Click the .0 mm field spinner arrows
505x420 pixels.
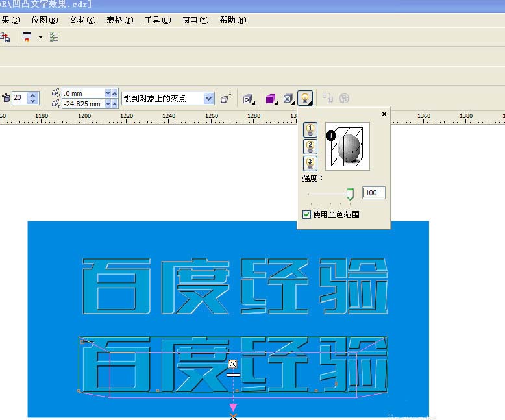(112, 93)
